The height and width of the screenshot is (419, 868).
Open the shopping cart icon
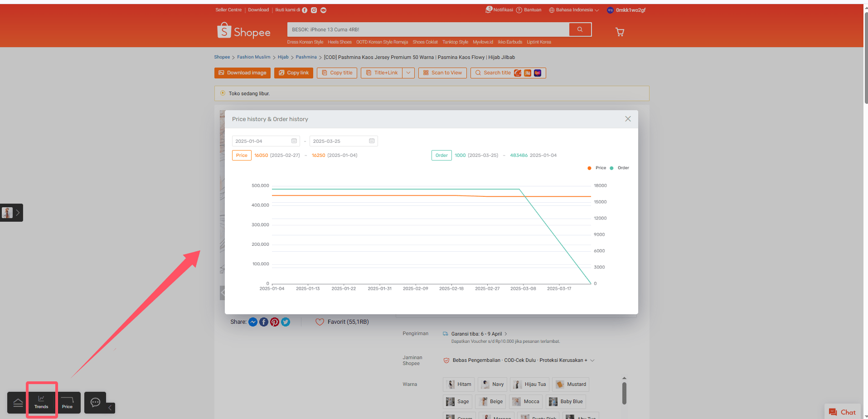point(620,32)
